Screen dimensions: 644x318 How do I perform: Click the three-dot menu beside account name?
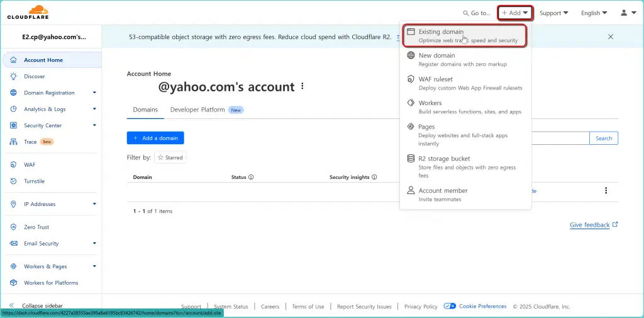pos(303,86)
